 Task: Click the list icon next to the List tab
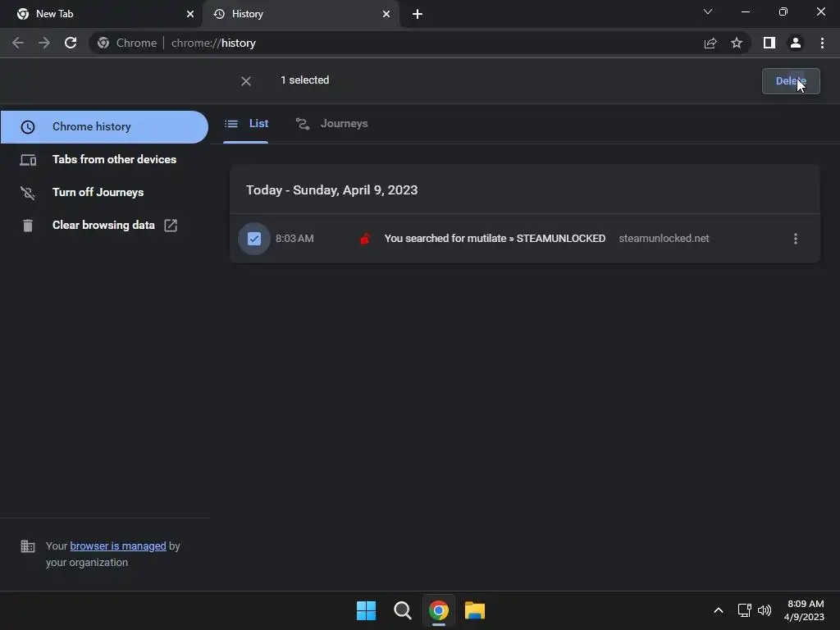pos(231,124)
